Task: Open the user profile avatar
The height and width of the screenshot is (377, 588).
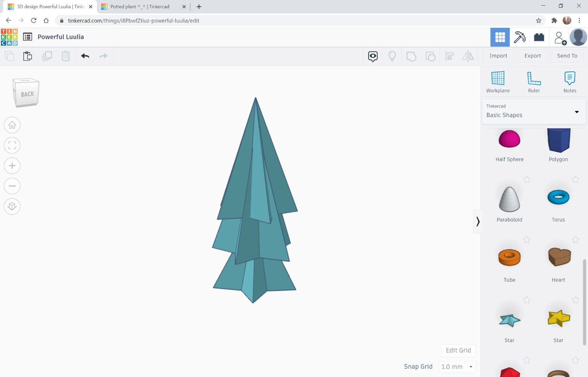Action: click(x=578, y=37)
